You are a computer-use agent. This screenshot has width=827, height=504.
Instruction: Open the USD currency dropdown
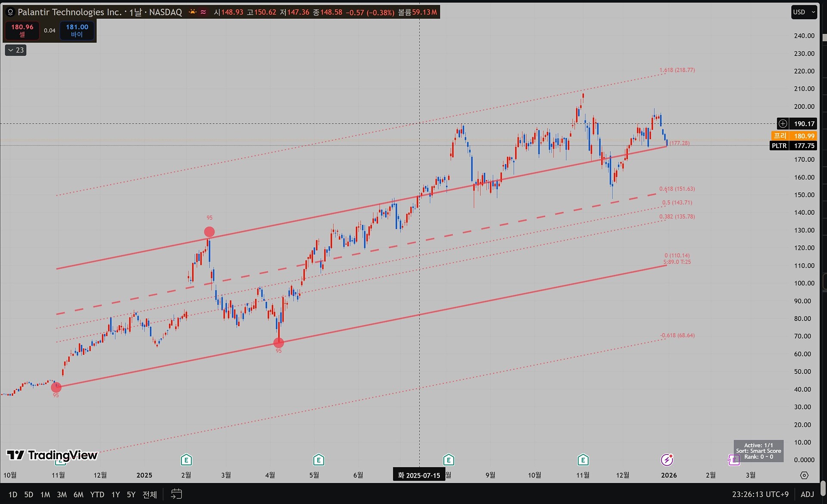click(804, 12)
